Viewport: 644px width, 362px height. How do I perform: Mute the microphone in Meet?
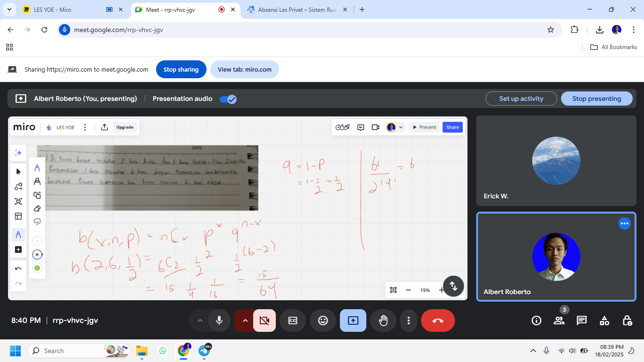[219, 321]
